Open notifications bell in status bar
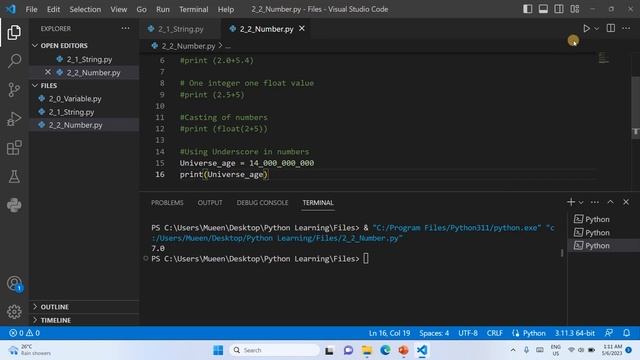 click(626, 333)
